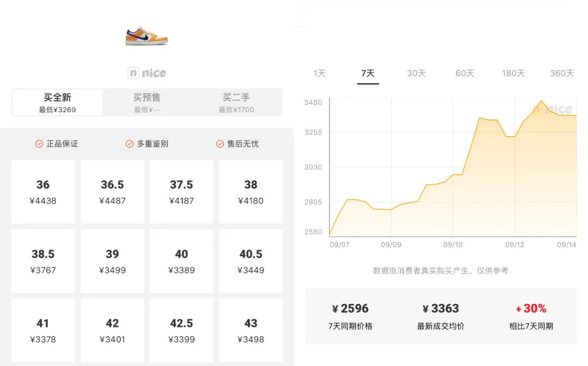Pick size 43 at ¥3498
The height and width of the screenshot is (366, 588).
[250, 330]
